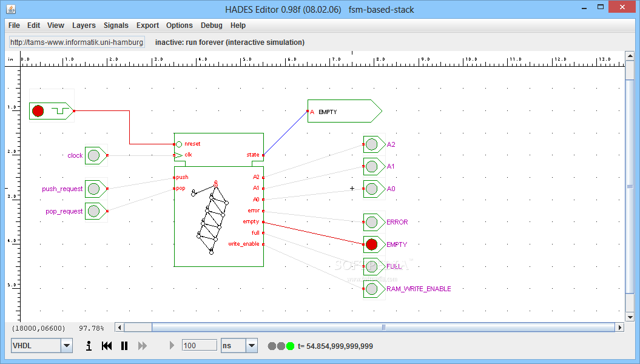Image resolution: width=640 pixels, height=364 pixels.
Task: Click the state output port label
Action: coord(252,155)
